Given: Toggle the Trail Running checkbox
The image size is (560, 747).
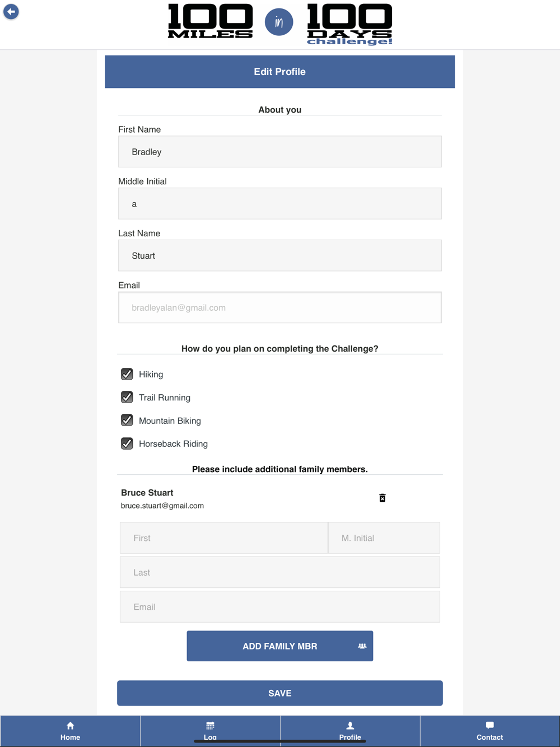Looking at the screenshot, I should 127,397.
